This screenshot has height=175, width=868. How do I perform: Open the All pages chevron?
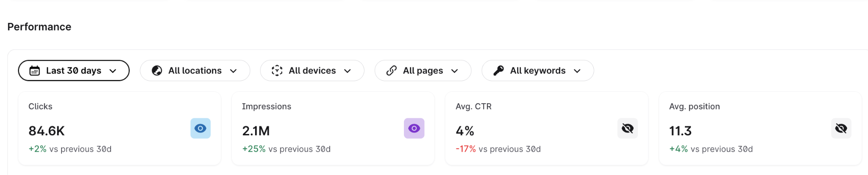(x=455, y=71)
